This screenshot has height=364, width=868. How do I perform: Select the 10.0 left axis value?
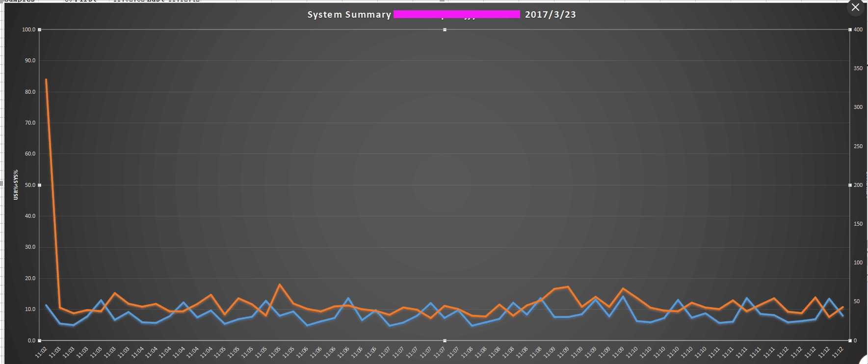coord(30,309)
